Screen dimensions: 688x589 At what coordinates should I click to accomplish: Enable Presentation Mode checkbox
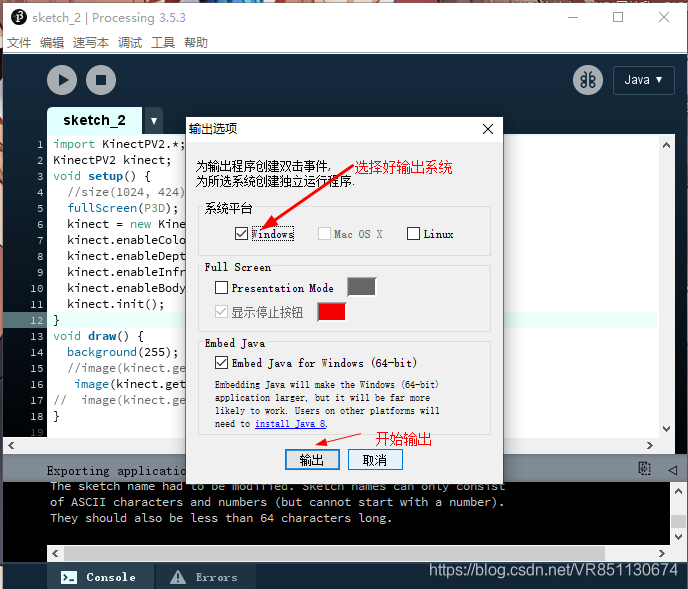(x=221, y=288)
